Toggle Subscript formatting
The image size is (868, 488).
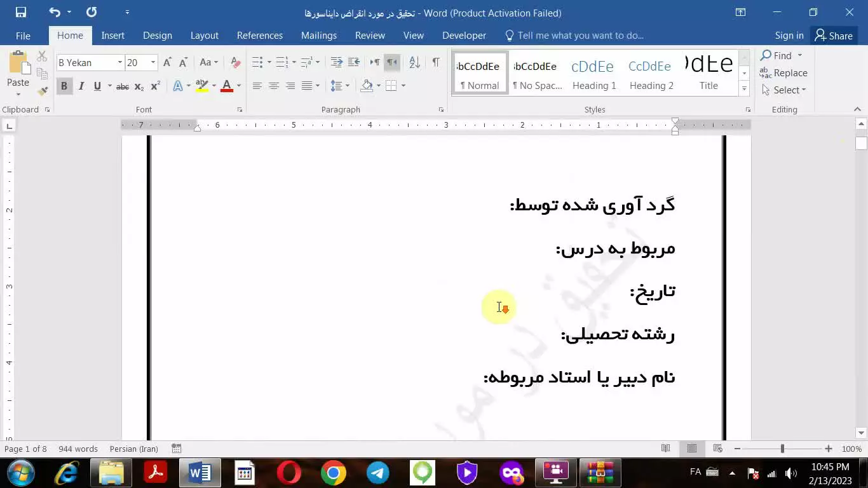[139, 86]
